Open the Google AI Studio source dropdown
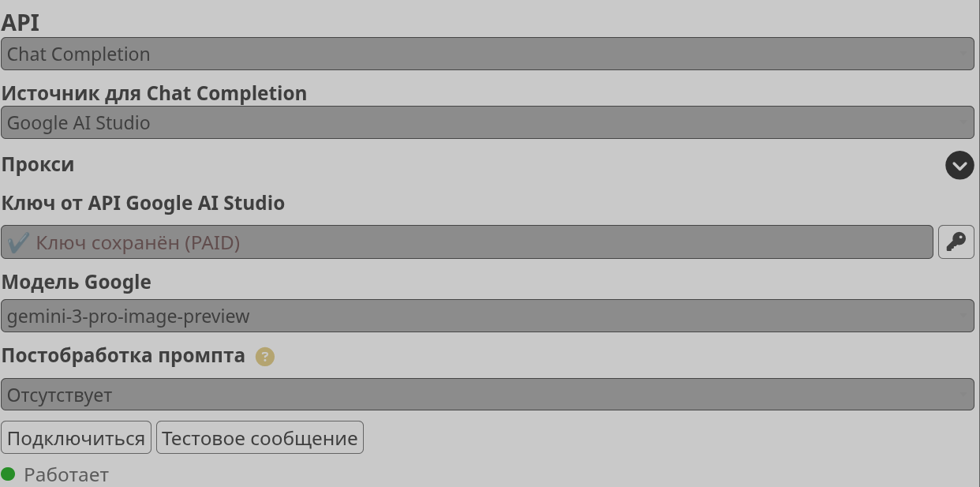Viewport: 980px width, 487px height. 487,123
